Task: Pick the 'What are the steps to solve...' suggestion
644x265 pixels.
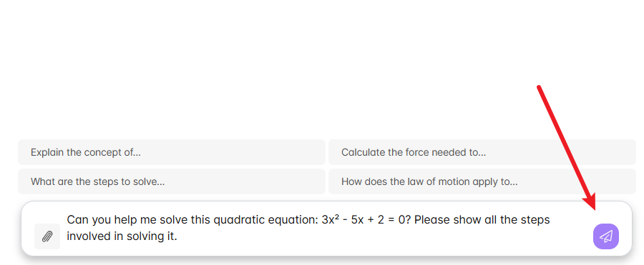Action: tap(171, 181)
